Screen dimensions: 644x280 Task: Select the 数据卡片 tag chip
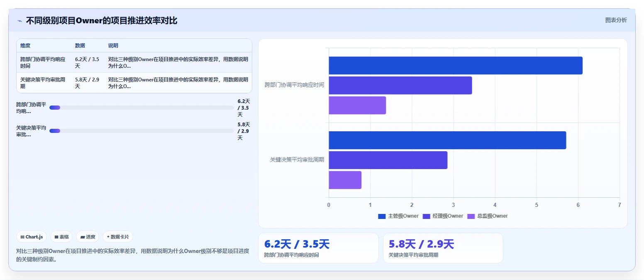(x=118, y=237)
